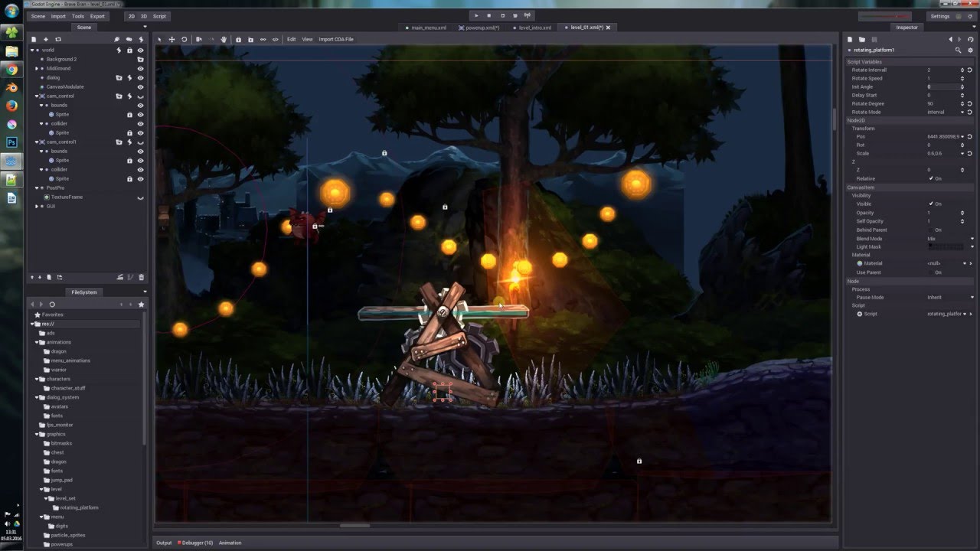Open the Material null dropdown
This screenshot has height=551, width=980.
946,263
